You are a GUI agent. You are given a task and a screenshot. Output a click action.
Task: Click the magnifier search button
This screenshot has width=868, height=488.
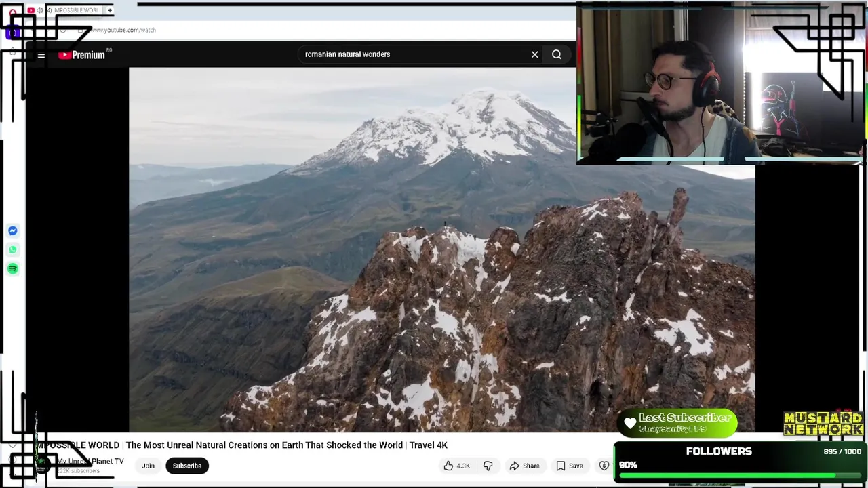coord(557,54)
